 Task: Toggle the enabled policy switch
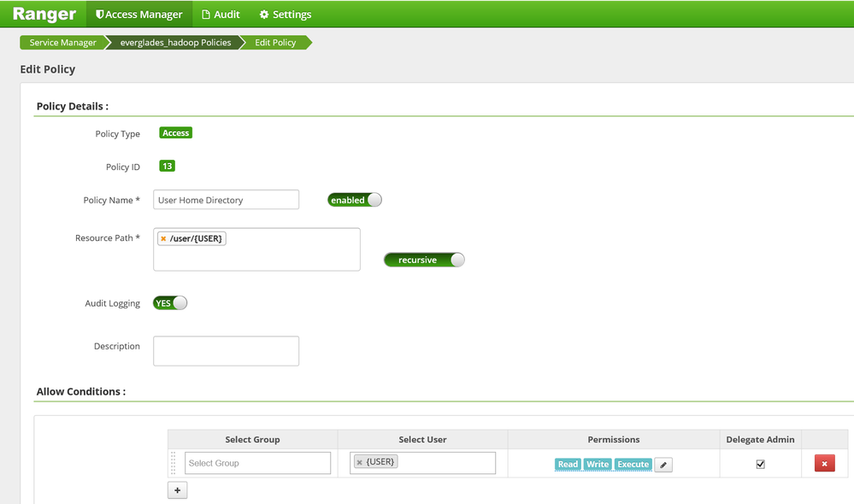355,200
